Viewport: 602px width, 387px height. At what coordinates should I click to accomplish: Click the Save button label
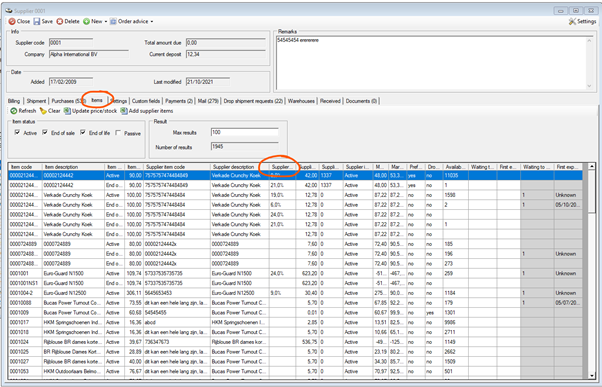[47, 22]
